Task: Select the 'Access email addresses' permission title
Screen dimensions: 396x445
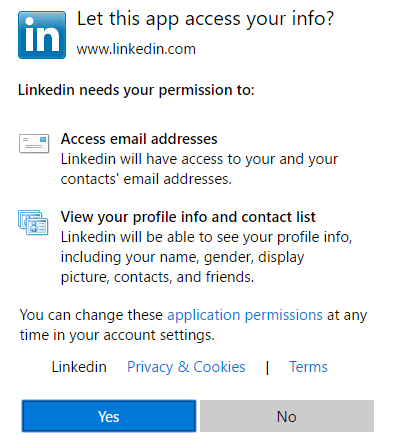Action: pyautogui.click(x=139, y=139)
